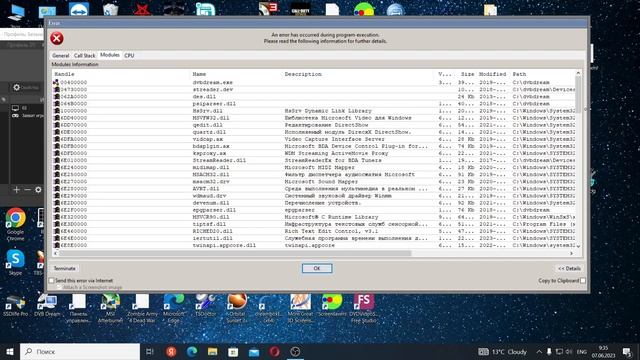This screenshot has width=640, height=360.
Task: Collapse the dialog with << Details
Action: click(569, 269)
